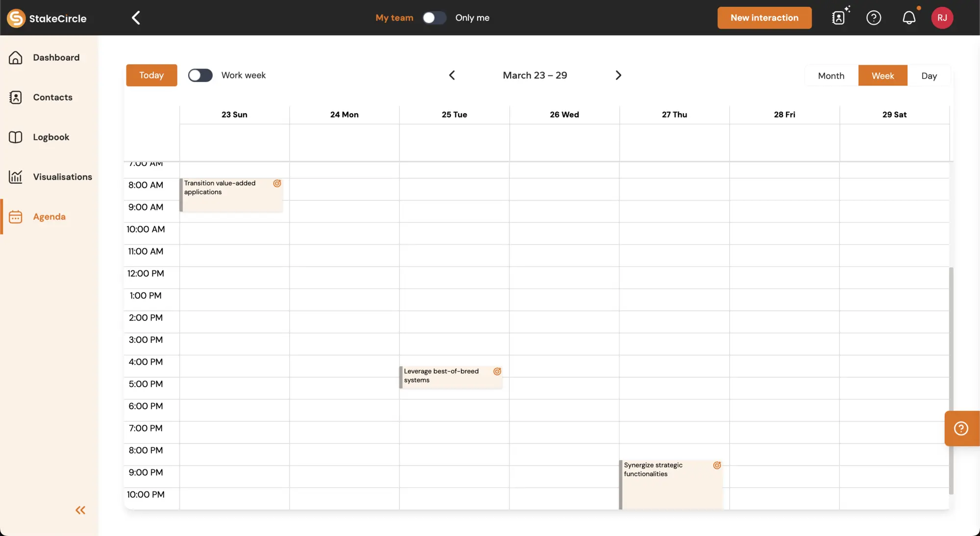Click target icon on Synergize strategic functionalities event

coord(717,465)
